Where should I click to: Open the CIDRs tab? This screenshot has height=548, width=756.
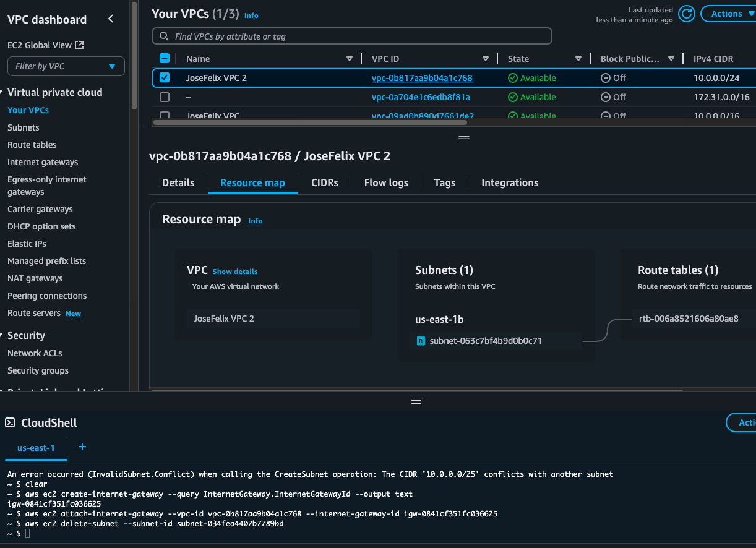click(325, 182)
